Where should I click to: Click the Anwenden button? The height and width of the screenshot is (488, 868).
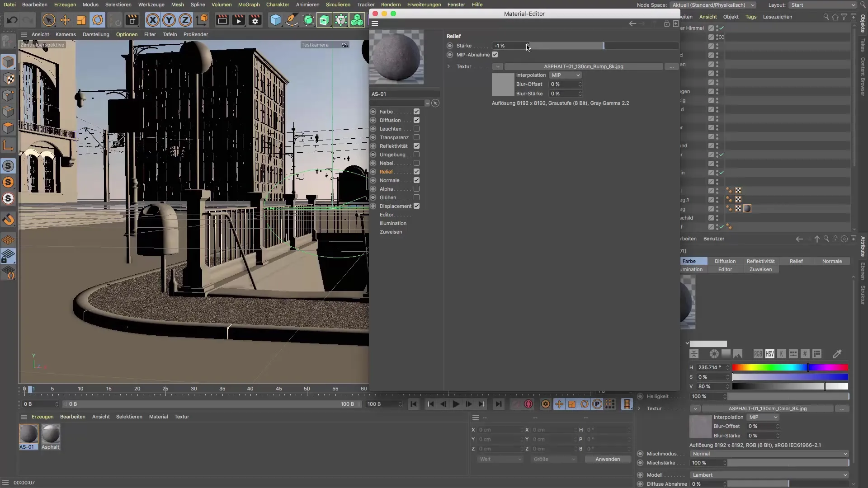tap(608, 459)
